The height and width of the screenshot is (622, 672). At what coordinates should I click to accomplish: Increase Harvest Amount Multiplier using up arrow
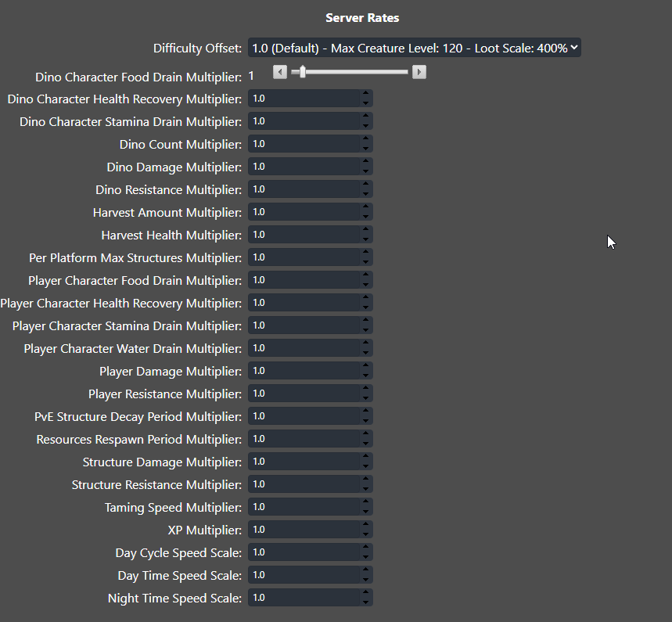point(365,208)
